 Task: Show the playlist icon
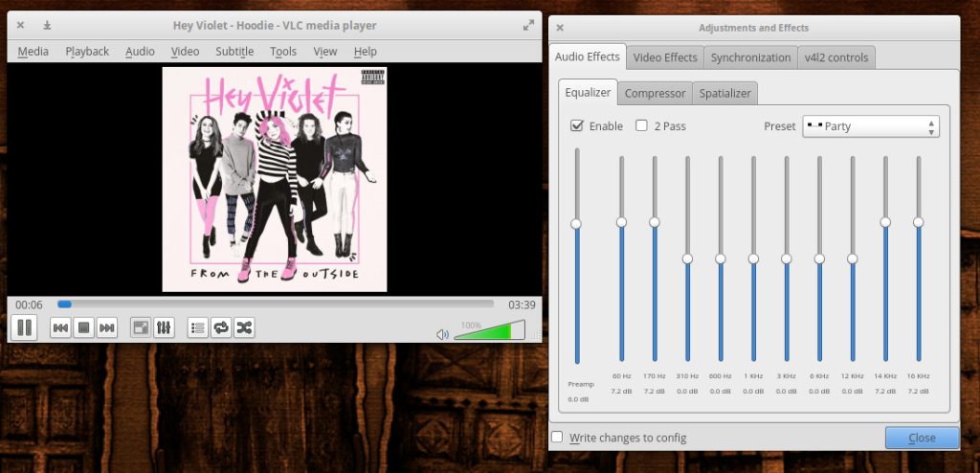pyautogui.click(x=197, y=327)
